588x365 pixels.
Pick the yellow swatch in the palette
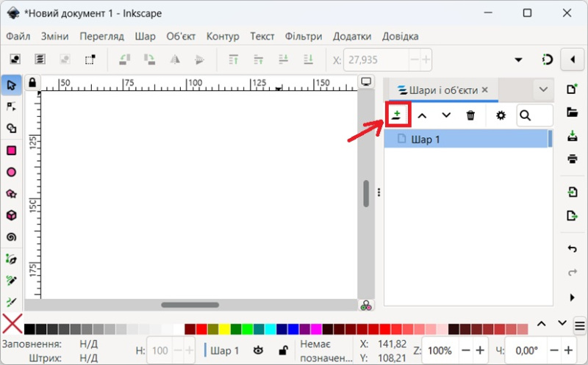click(224, 328)
